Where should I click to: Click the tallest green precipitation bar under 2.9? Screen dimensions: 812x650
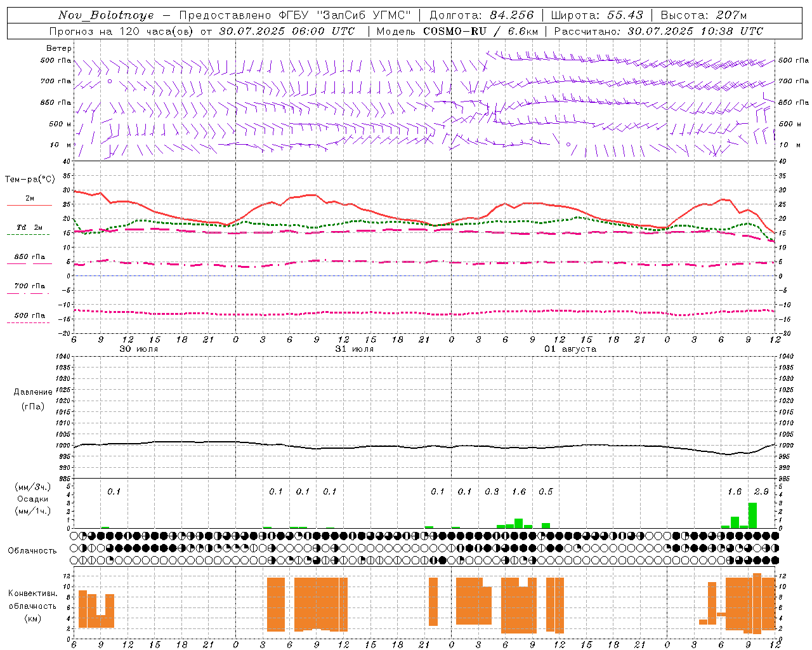(752, 515)
